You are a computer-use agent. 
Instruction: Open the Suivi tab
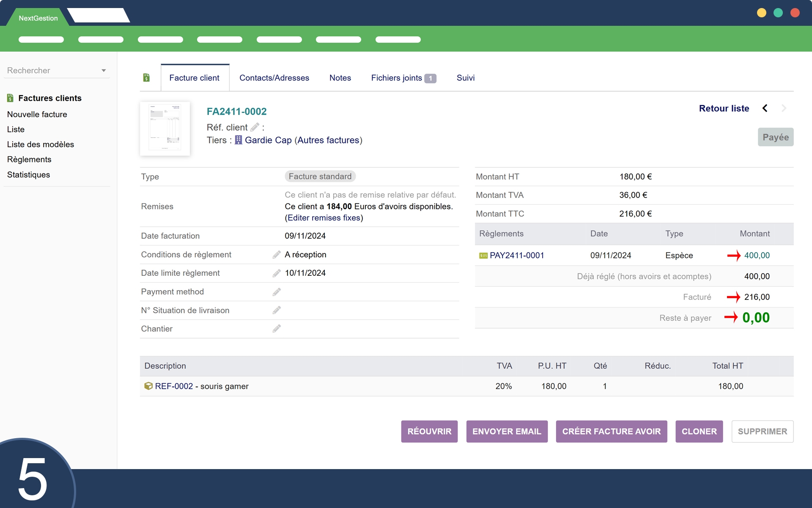click(465, 78)
